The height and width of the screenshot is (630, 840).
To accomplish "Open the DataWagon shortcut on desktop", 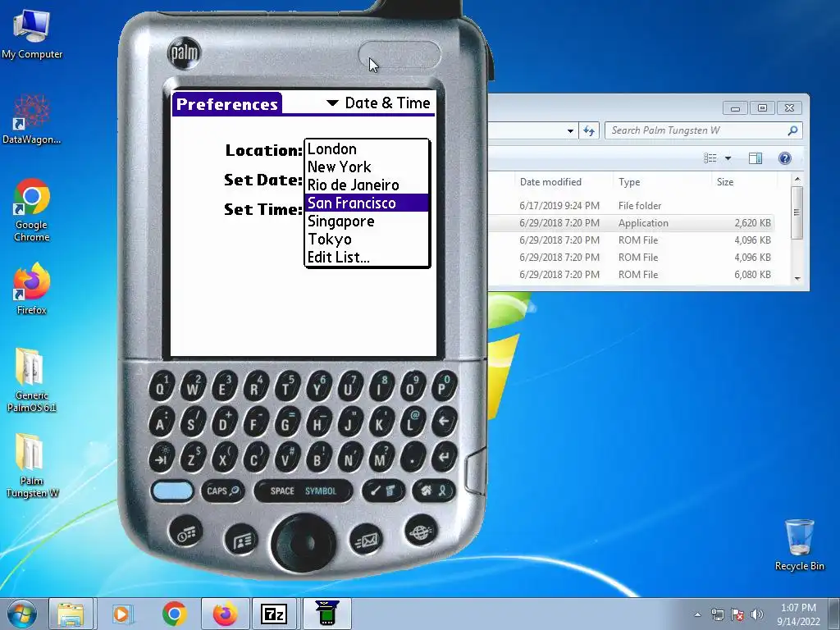I will pos(32,119).
